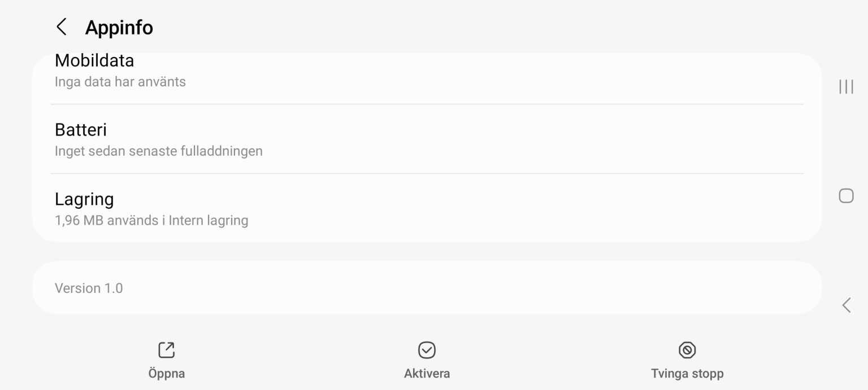
Task: Tap the back chevron on the right edge
Action: (x=846, y=305)
